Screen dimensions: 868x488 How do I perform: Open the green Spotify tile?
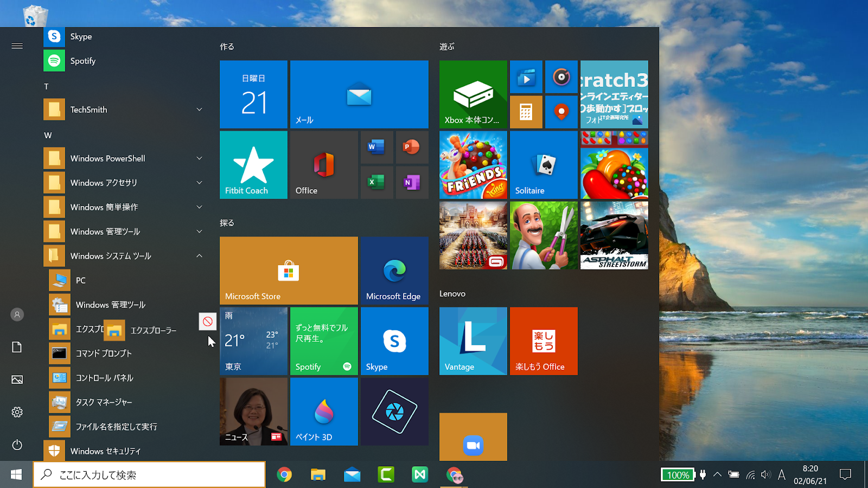[324, 341]
